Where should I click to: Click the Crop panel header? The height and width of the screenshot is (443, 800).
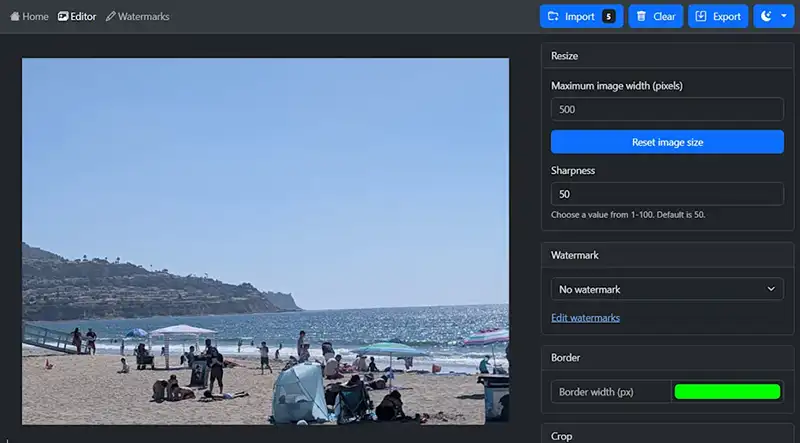pos(667,436)
